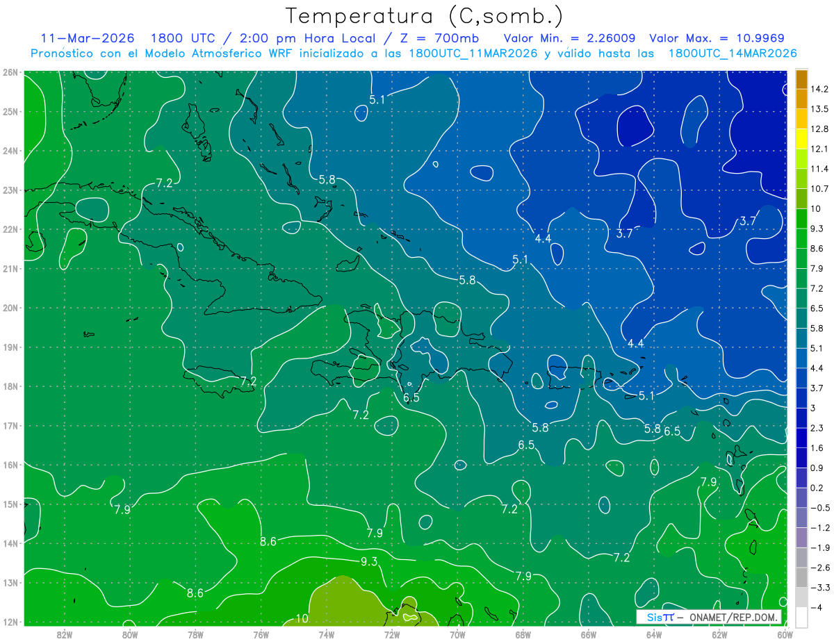Click the "24N" latitude axis label
Screen dimensions: 834x644
[x=10, y=151]
